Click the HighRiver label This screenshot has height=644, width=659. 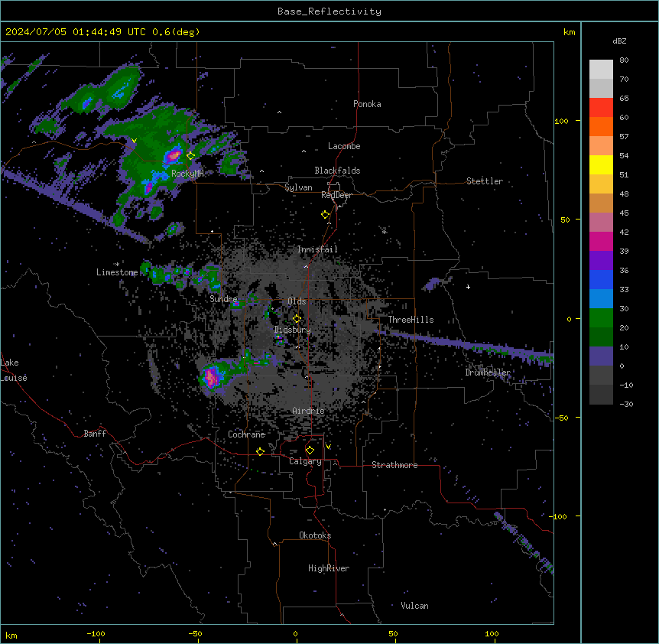pos(329,568)
